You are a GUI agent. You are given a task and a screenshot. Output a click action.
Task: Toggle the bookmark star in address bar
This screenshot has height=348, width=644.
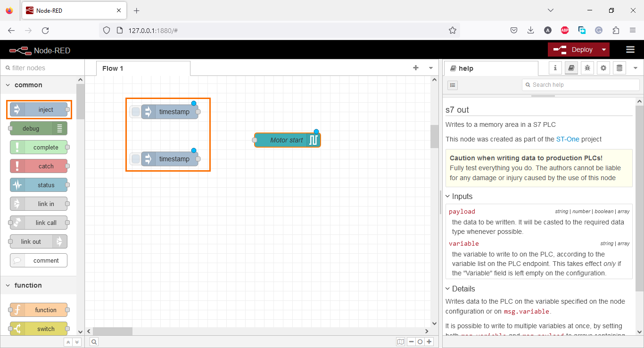click(x=452, y=30)
